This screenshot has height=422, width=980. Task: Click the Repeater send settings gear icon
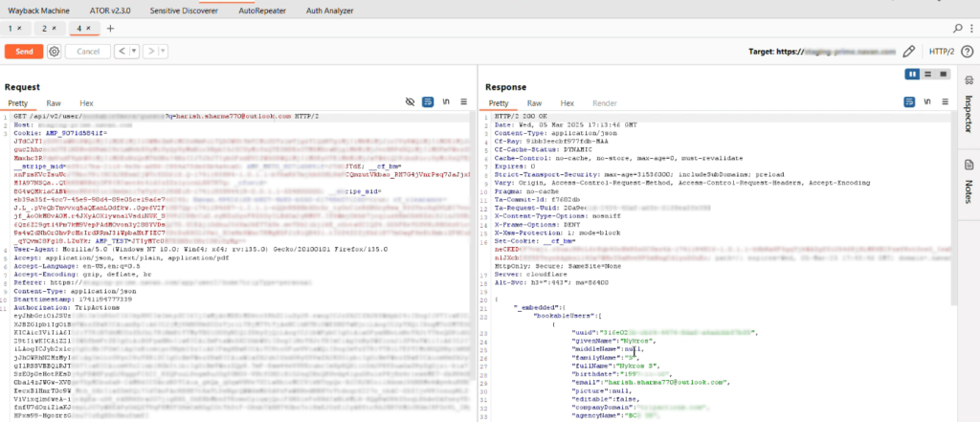[54, 51]
